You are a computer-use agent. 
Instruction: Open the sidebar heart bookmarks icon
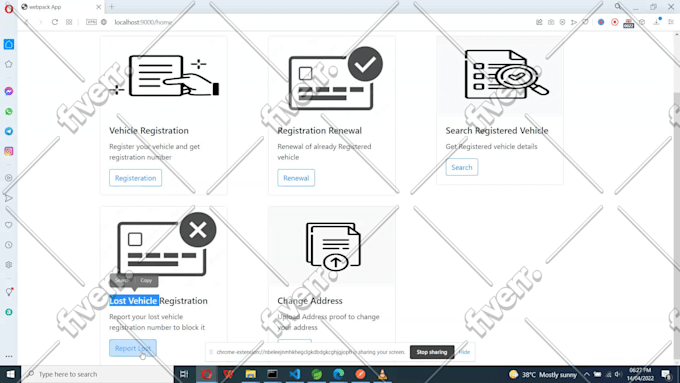click(9, 225)
